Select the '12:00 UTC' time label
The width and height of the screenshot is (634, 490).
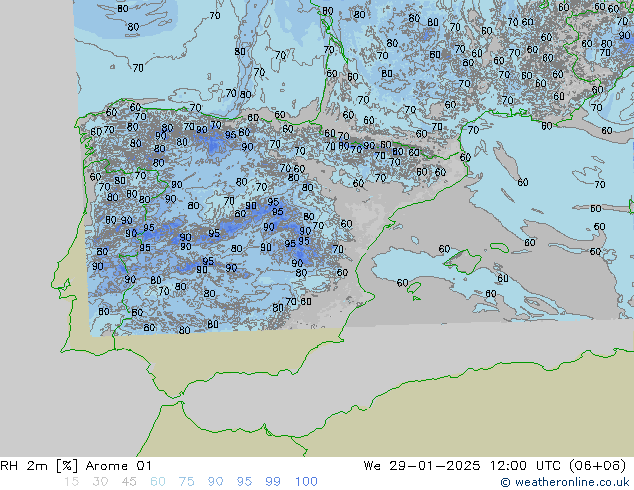point(525,466)
